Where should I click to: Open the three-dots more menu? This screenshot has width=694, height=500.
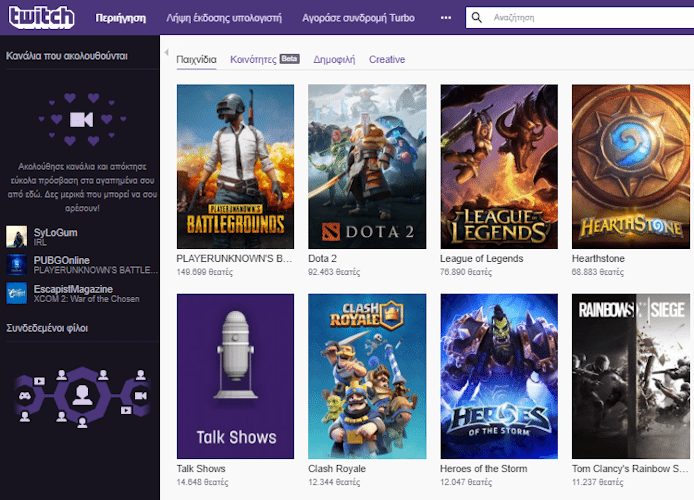point(446,18)
